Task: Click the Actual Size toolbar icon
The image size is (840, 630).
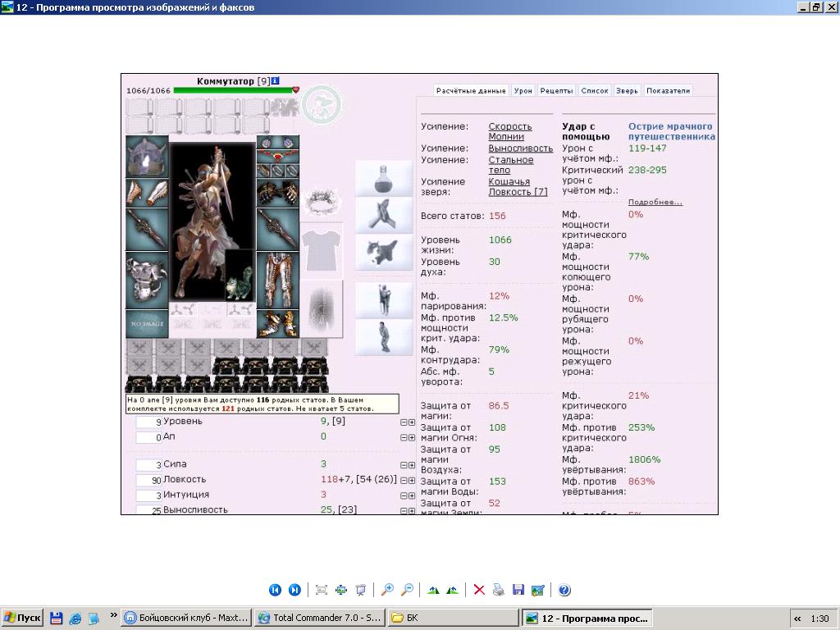Action: pos(341,590)
